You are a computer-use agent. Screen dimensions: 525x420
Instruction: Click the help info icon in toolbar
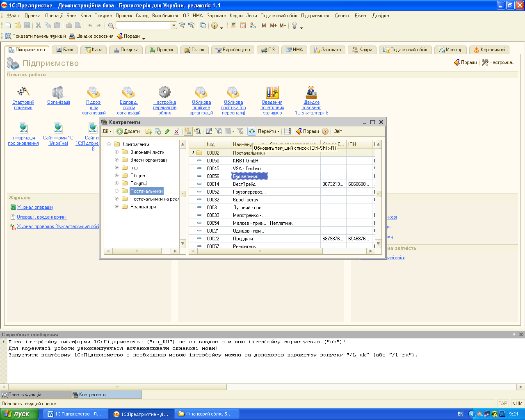[215, 25]
